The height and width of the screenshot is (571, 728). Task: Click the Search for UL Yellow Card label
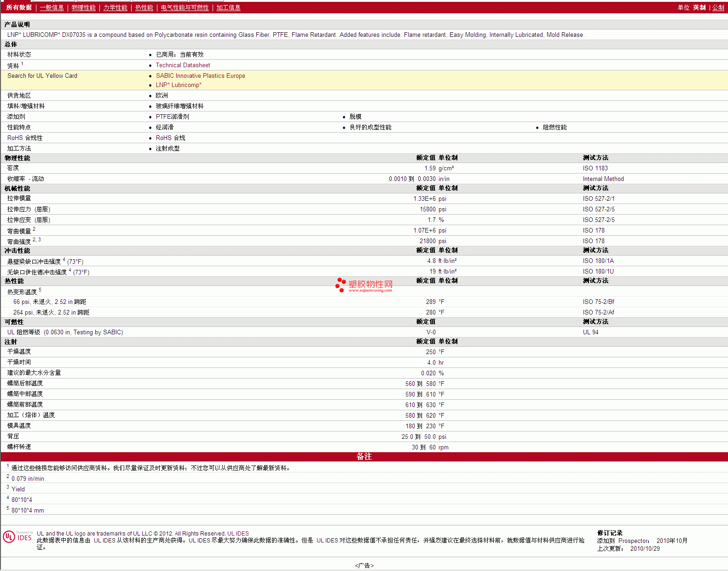click(42, 76)
